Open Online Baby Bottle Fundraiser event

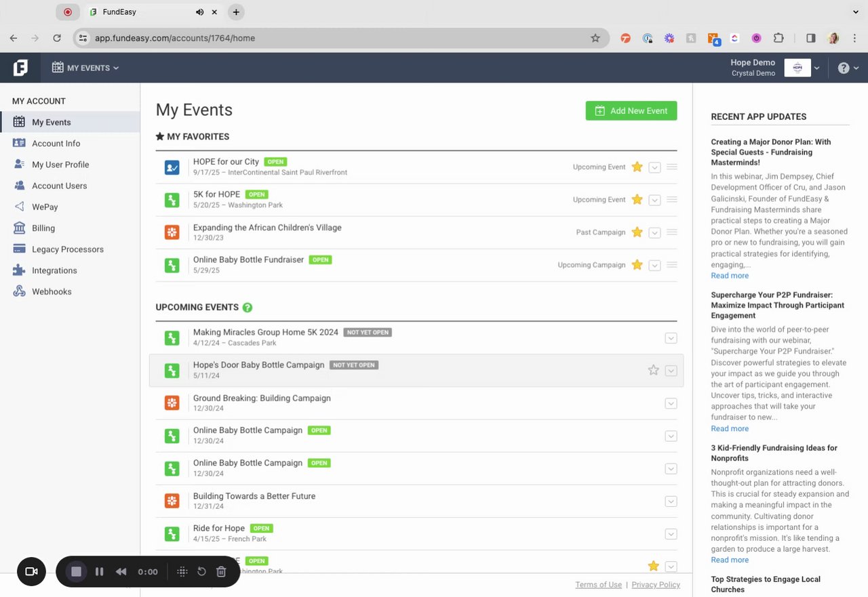pos(248,260)
